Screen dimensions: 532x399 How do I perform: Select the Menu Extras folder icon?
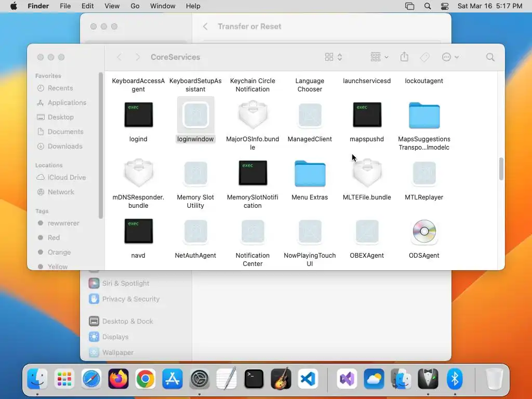click(310, 174)
